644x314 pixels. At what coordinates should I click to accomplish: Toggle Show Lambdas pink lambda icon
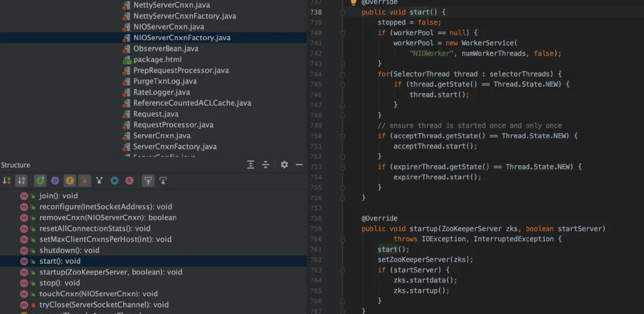tap(129, 180)
